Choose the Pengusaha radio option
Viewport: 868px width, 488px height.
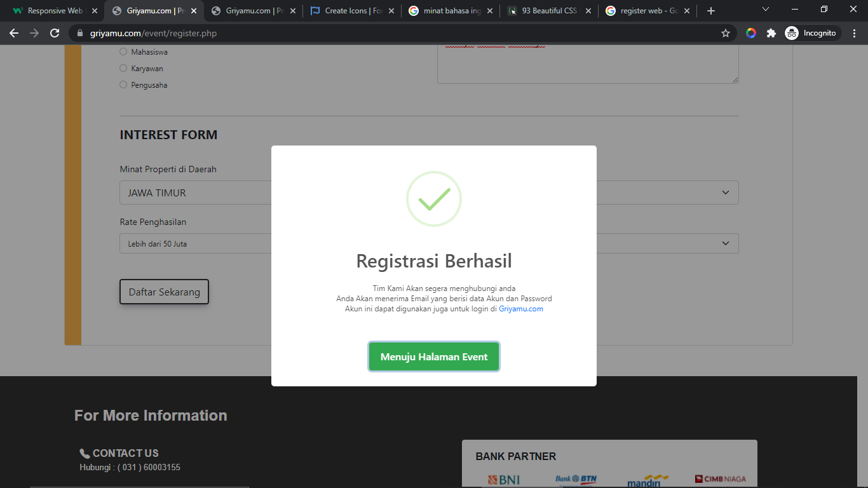(x=123, y=85)
